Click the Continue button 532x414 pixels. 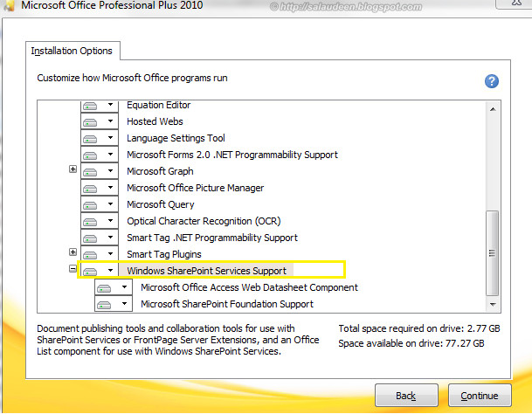(480, 396)
